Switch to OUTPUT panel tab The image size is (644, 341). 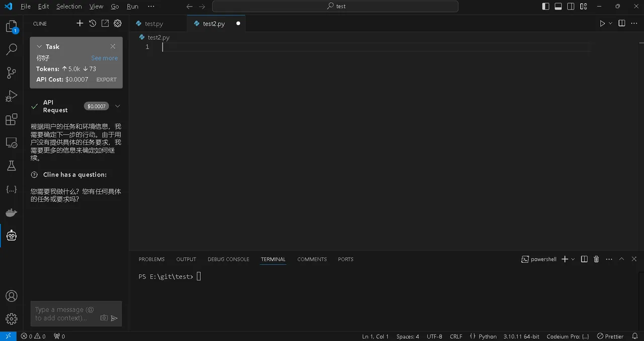tap(186, 259)
